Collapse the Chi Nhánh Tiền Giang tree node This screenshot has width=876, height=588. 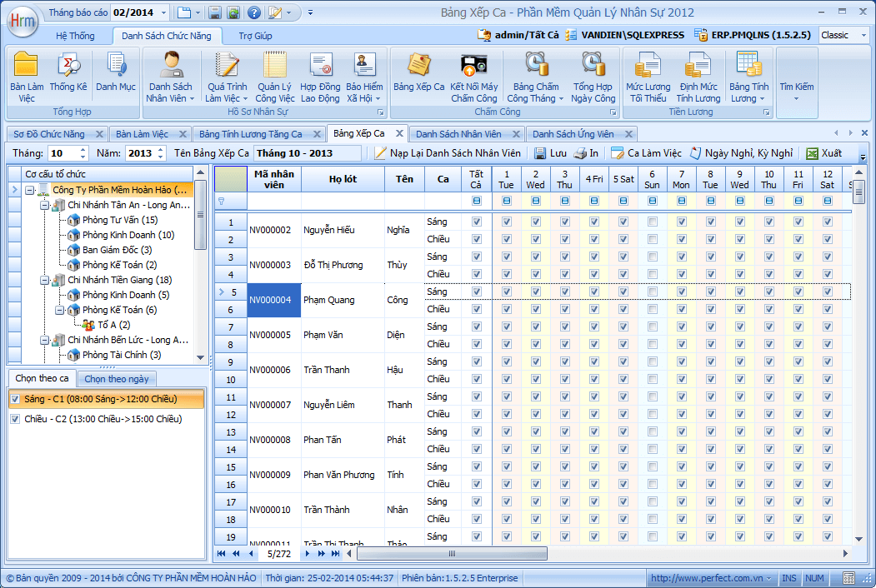(x=45, y=280)
